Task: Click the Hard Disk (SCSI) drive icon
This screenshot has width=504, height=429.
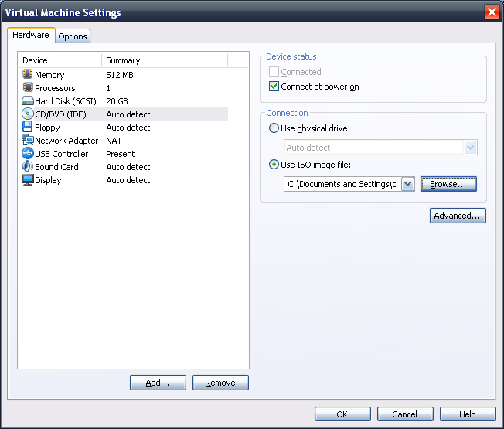Action: (x=28, y=100)
